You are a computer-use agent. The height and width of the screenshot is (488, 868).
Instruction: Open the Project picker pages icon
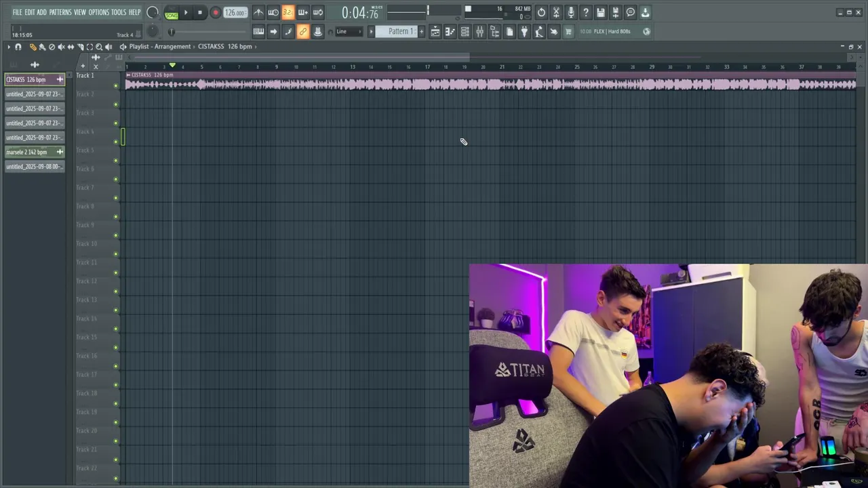(x=509, y=31)
